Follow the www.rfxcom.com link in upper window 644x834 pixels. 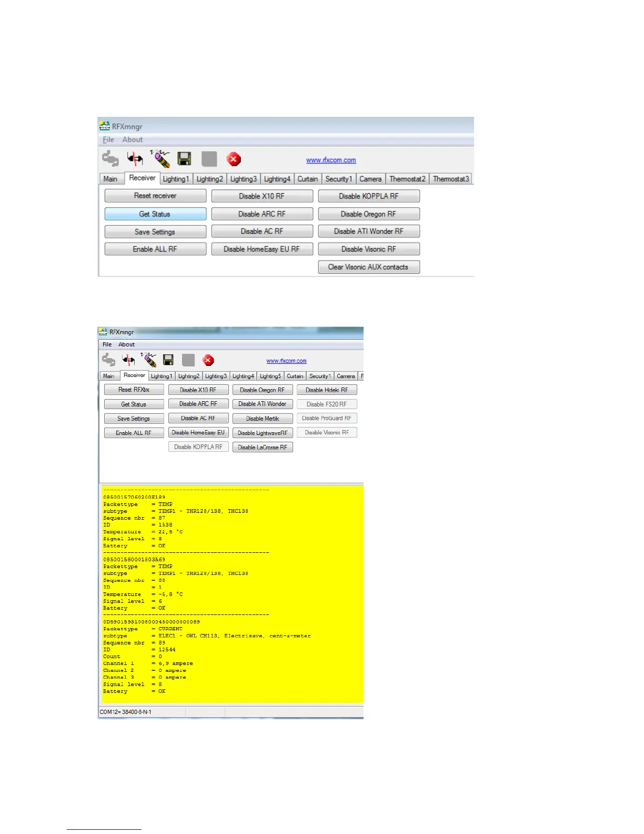click(331, 160)
